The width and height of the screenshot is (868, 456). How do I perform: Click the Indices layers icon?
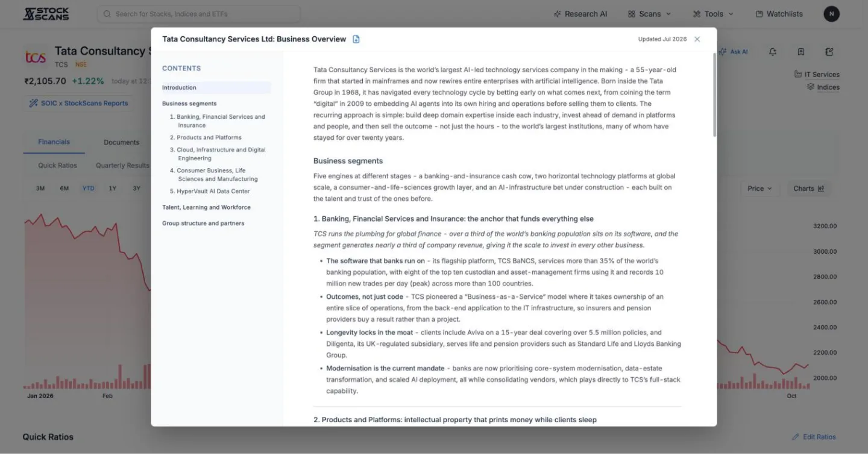811,87
